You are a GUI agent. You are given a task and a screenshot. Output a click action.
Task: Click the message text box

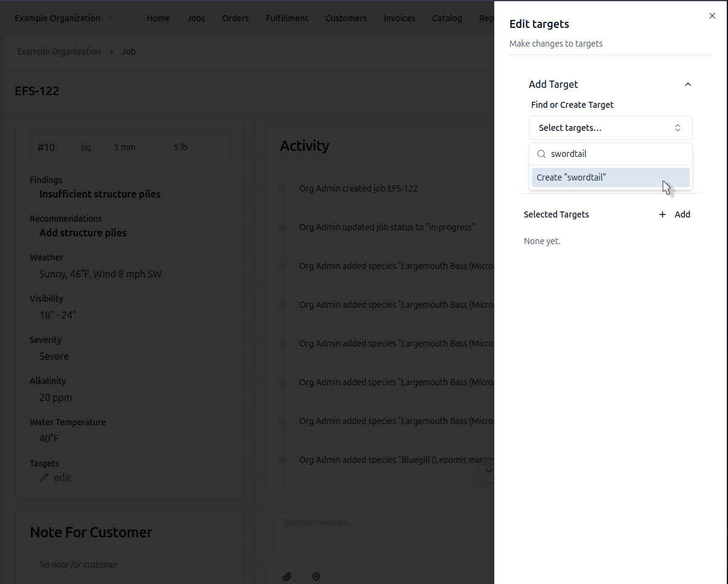[385, 533]
